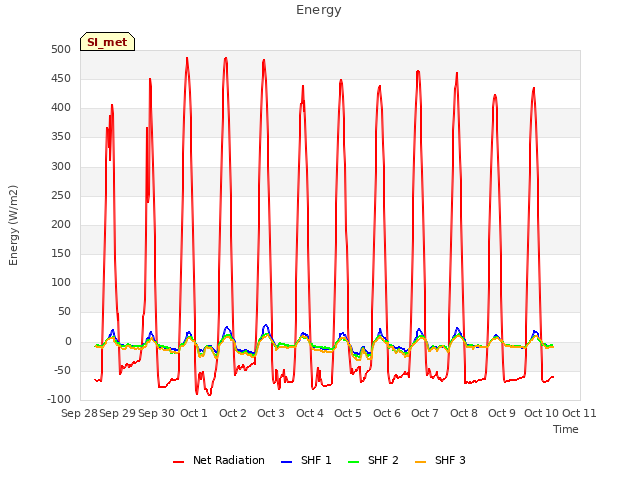This screenshot has width=640, height=480.
Task: Click the Oct 6 x-axis tick label
Action: pyautogui.click(x=387, y=413)
